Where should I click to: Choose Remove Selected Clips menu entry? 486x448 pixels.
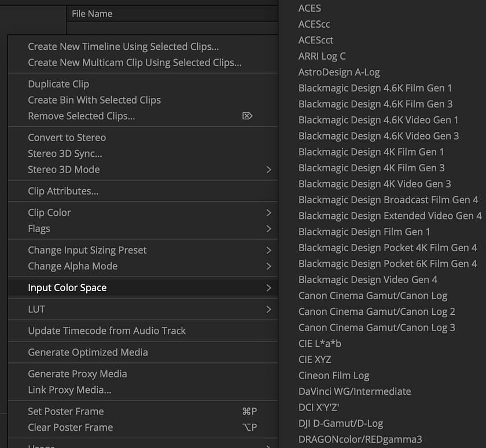coord(82,116)
